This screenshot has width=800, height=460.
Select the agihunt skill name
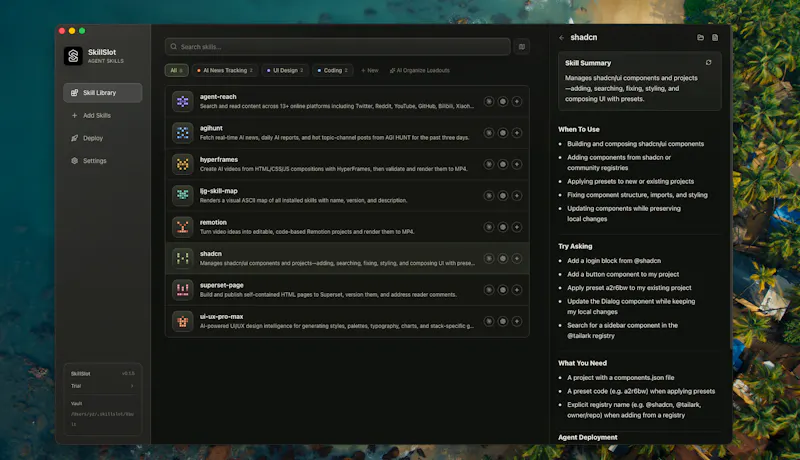[211, 128]
